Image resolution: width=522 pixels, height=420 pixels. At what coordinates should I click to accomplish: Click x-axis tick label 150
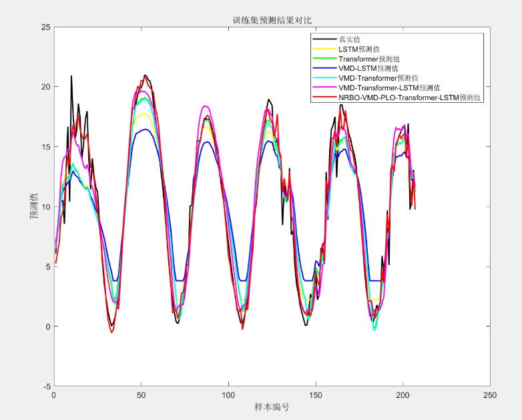tap(316, 395)
